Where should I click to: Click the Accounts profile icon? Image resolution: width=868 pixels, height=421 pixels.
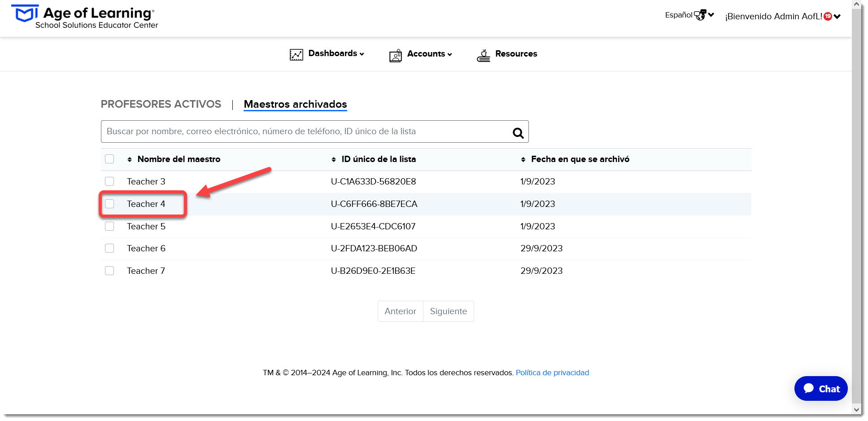click(396, 55)
